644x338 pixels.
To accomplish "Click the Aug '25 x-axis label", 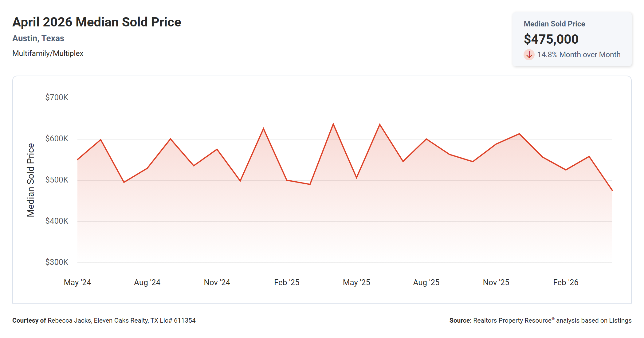I will pos(426,282).
